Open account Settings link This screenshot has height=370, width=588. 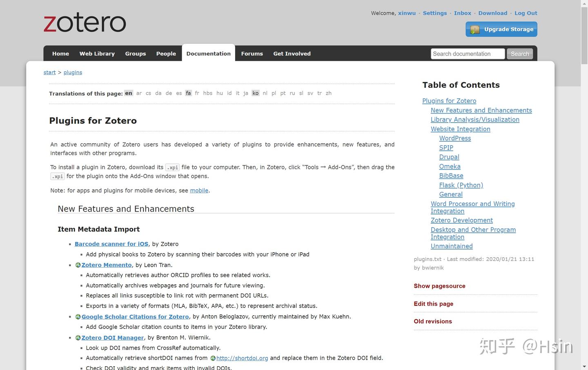click(x=435, y=13)
